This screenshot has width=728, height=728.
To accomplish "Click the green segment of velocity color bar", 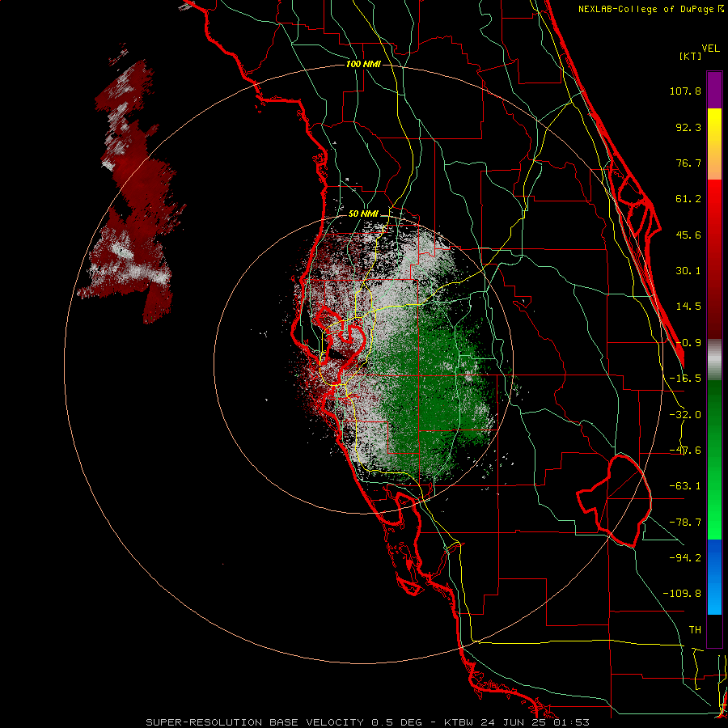I will coord(714,459).
